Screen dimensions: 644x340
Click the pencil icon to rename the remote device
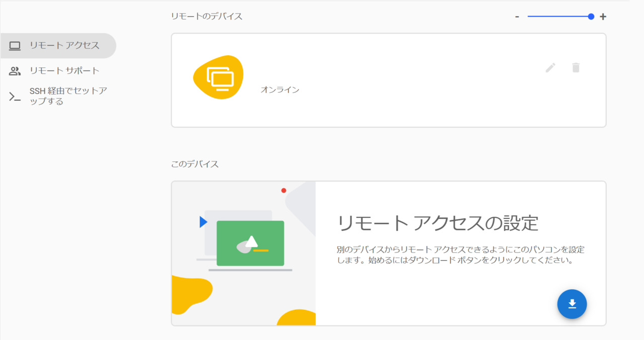(x=550, y=67)
